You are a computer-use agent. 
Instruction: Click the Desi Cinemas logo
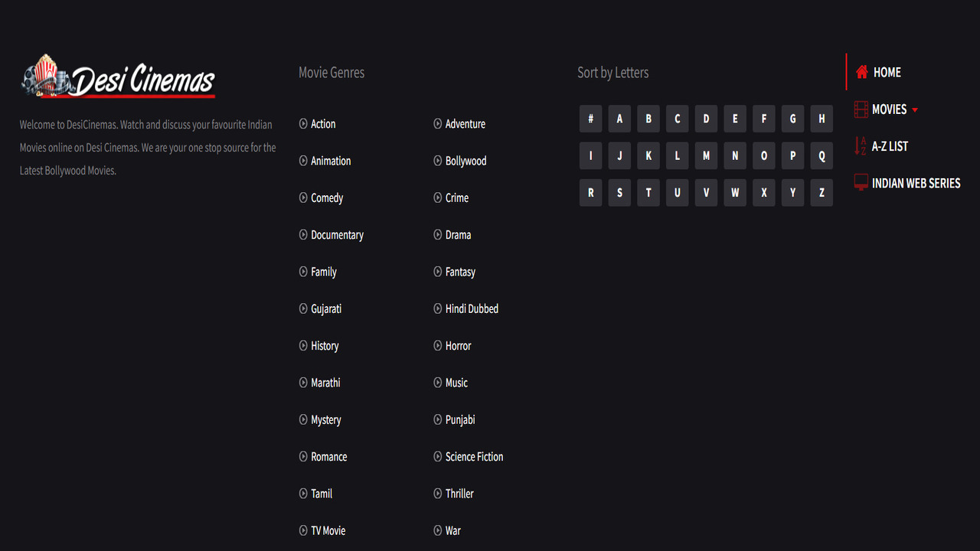118,77
